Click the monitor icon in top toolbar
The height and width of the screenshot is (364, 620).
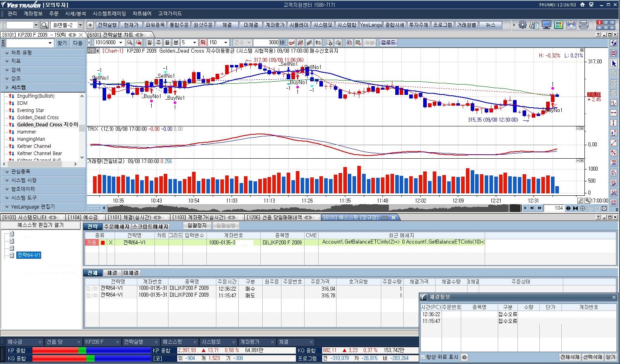547,25
